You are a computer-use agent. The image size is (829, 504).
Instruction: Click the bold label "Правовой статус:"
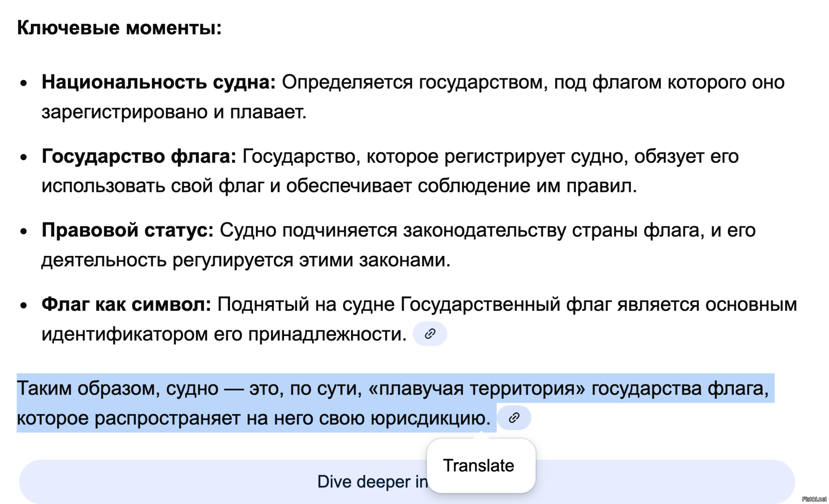coord(127,230)
